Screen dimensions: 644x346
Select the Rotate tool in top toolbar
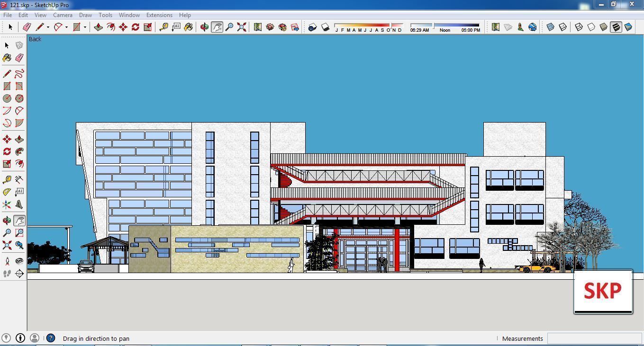[135, 27]
